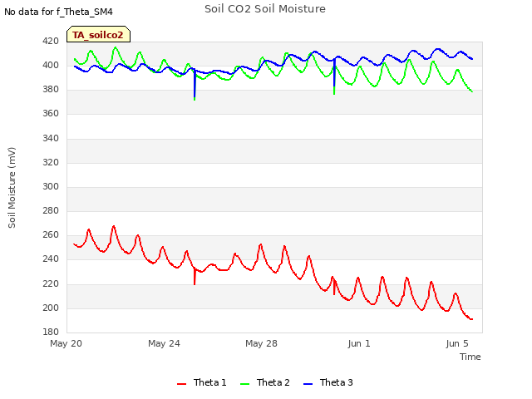
Task: Click the final red Theta 1 data point
Action: click(471, 319)
